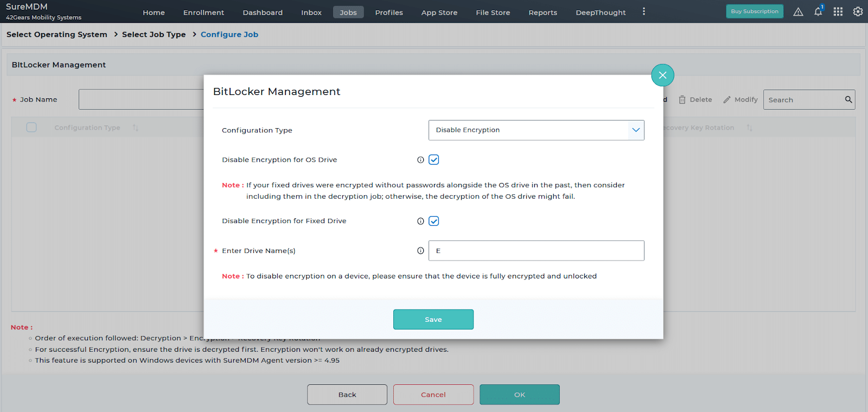Click the SureMDM logo text
Viewport: 868px width, 412px height.
click(27, 7)
